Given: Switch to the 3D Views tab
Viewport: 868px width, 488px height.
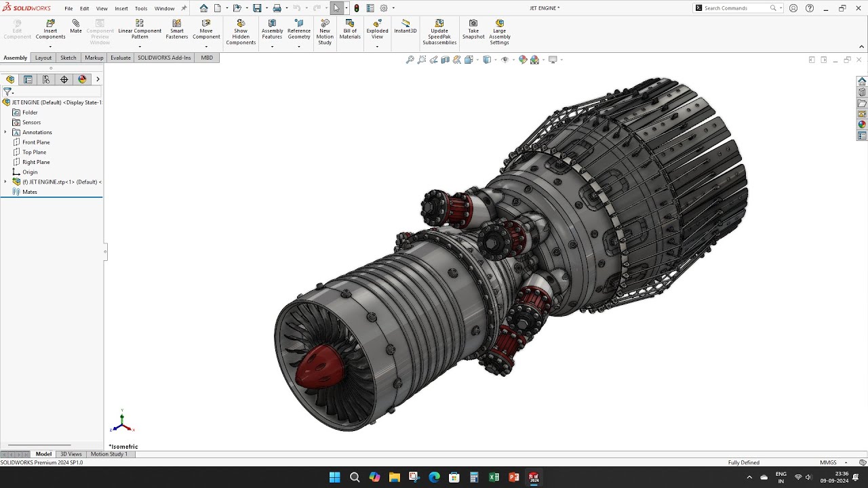Looking at the screenshot, I should click(71, 454).
